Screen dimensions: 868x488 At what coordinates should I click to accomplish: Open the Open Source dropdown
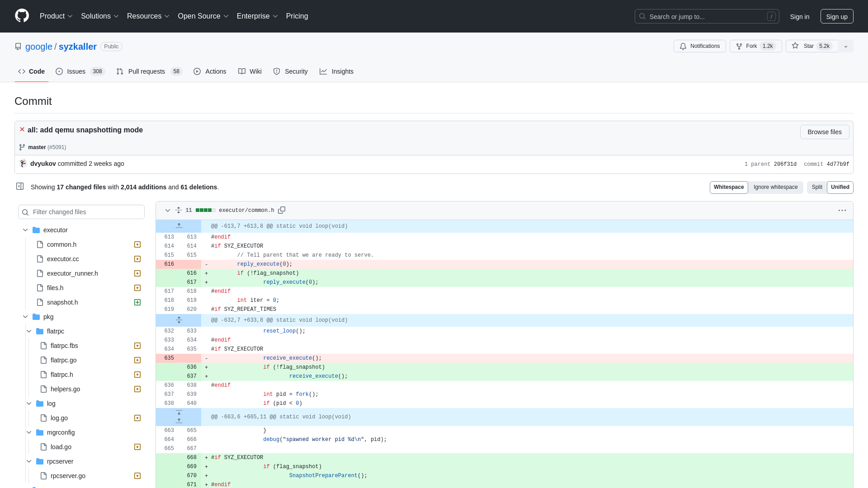(x=203, y=16)
